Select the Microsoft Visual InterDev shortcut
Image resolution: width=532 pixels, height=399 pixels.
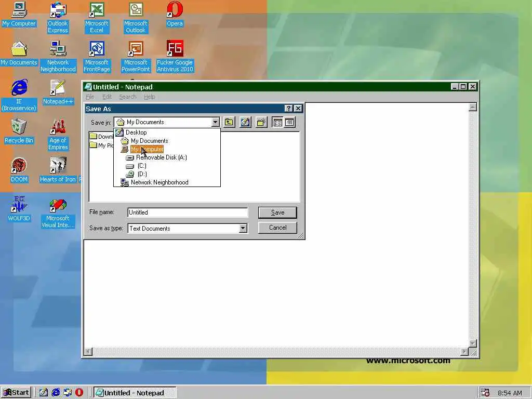click(58, 212)
